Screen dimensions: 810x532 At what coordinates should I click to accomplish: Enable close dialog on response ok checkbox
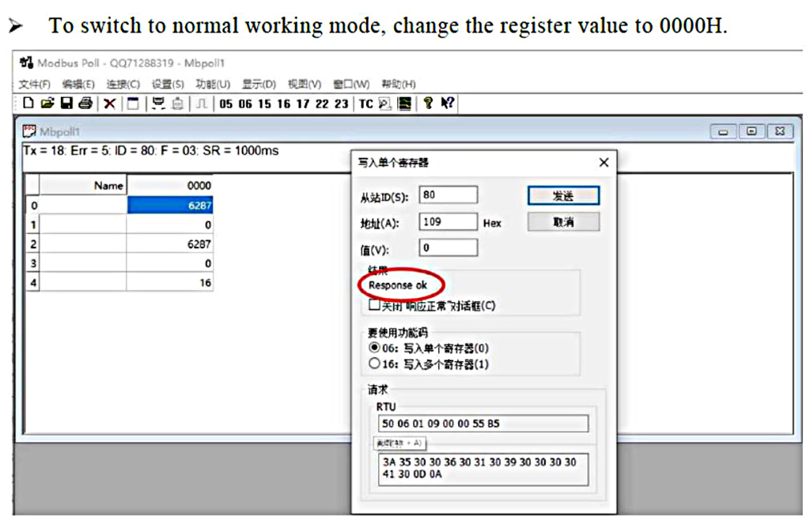(x=374, y=305)
